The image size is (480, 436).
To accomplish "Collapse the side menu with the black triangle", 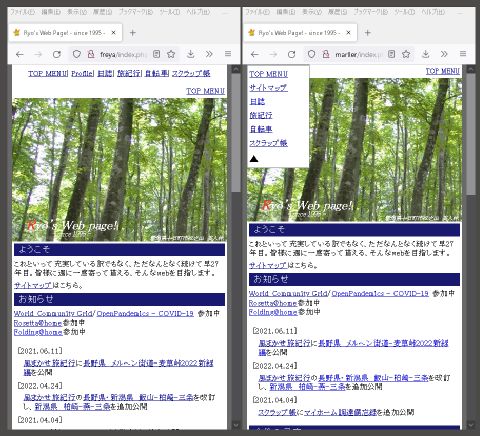I will pos(254,159).
